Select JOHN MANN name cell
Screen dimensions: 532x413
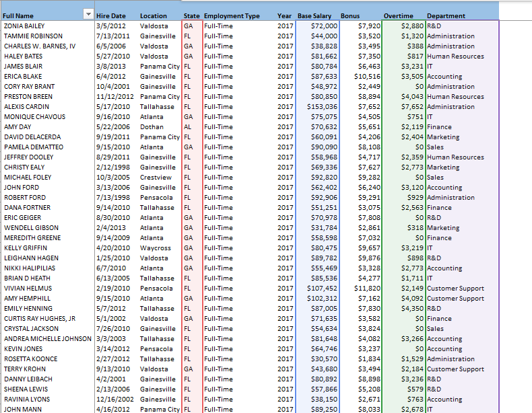click(23, 409)
